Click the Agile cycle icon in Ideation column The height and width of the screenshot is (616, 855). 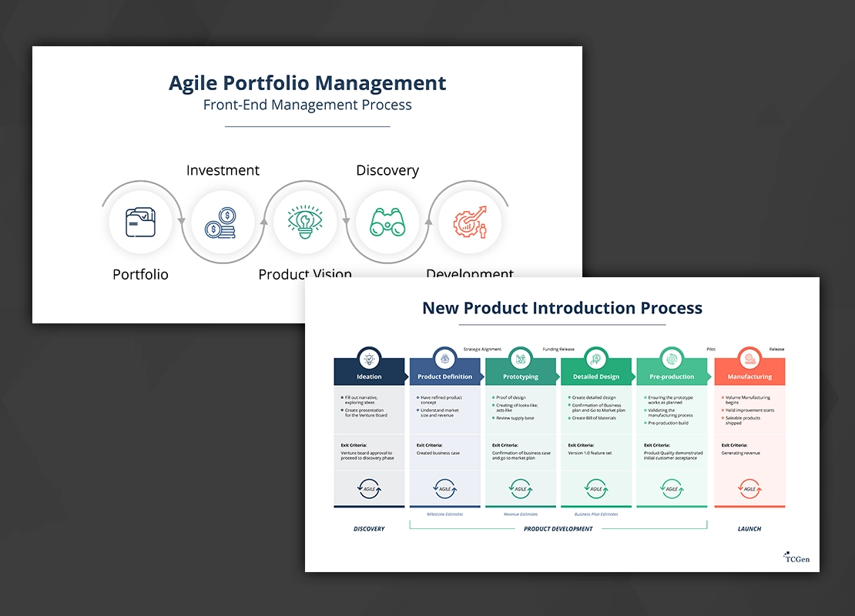pos(369,488)
